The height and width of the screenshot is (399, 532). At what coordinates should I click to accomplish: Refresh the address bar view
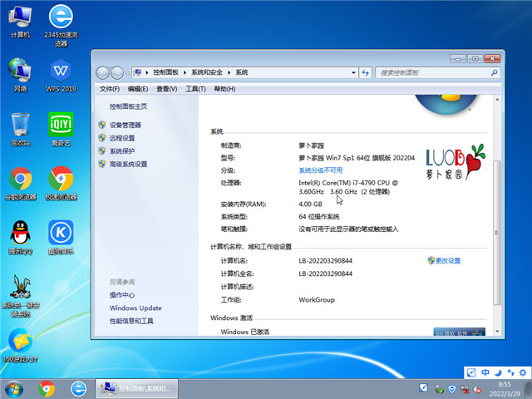coord(366,72)
